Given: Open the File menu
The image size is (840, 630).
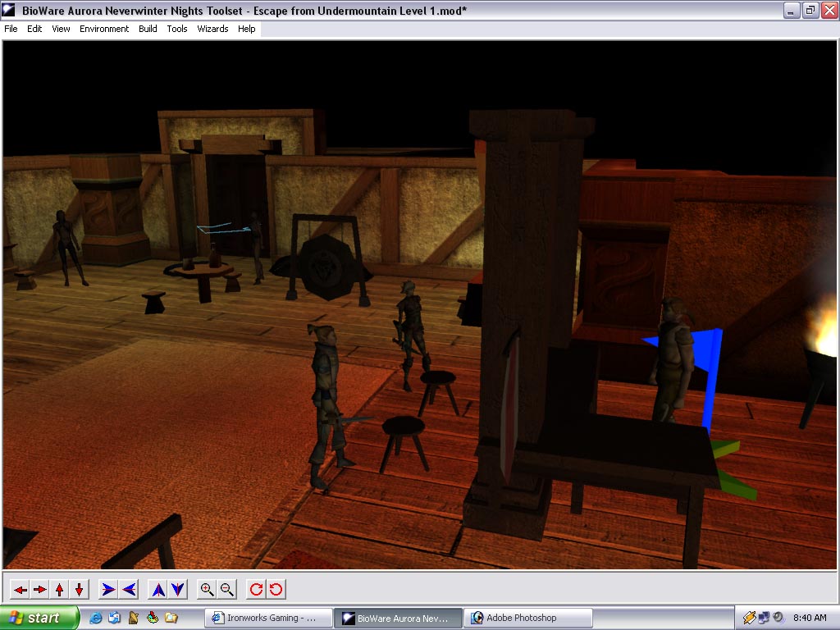Looking at the screenshot, I should click(11, 29).
